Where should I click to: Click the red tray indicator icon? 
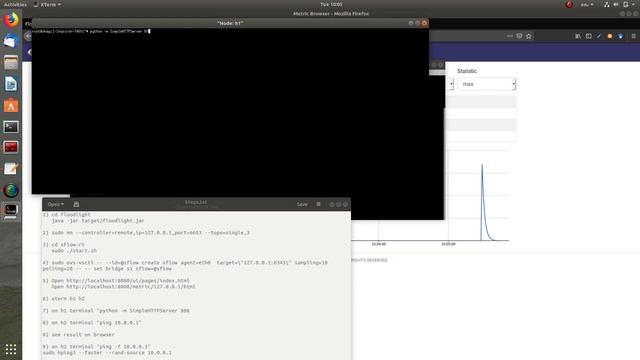[x=569, y=4]
